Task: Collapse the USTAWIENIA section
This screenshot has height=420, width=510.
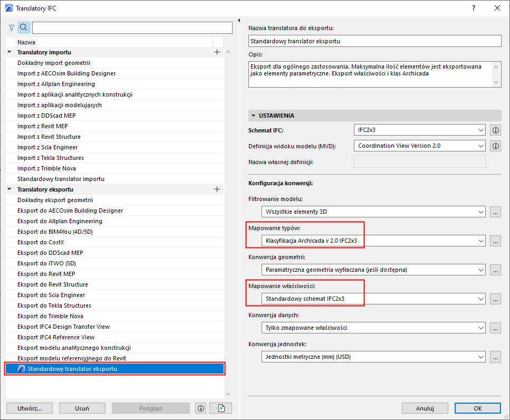Action: click(254, 116)
